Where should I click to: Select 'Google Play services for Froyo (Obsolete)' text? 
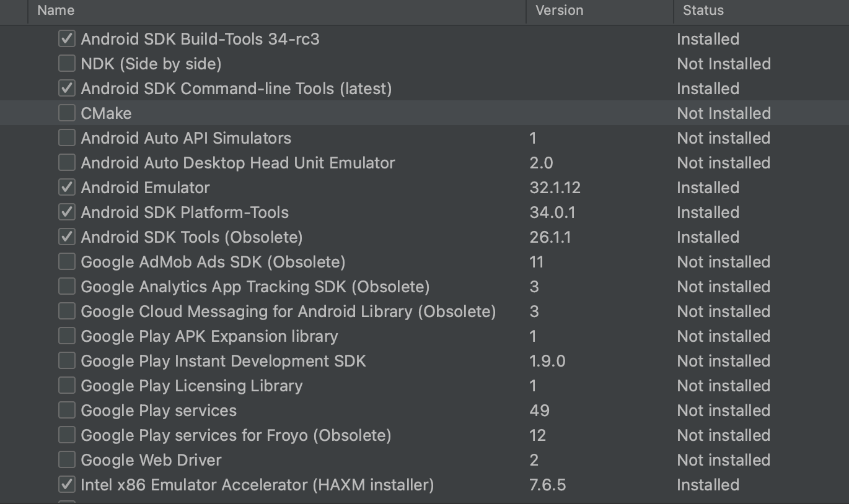pyautogui.click(x=236, y=435)
